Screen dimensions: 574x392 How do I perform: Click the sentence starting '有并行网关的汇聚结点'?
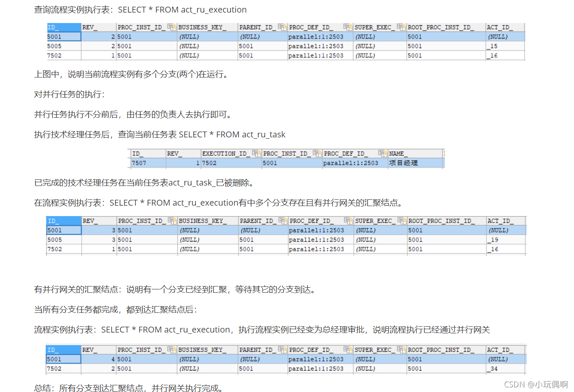175,290
